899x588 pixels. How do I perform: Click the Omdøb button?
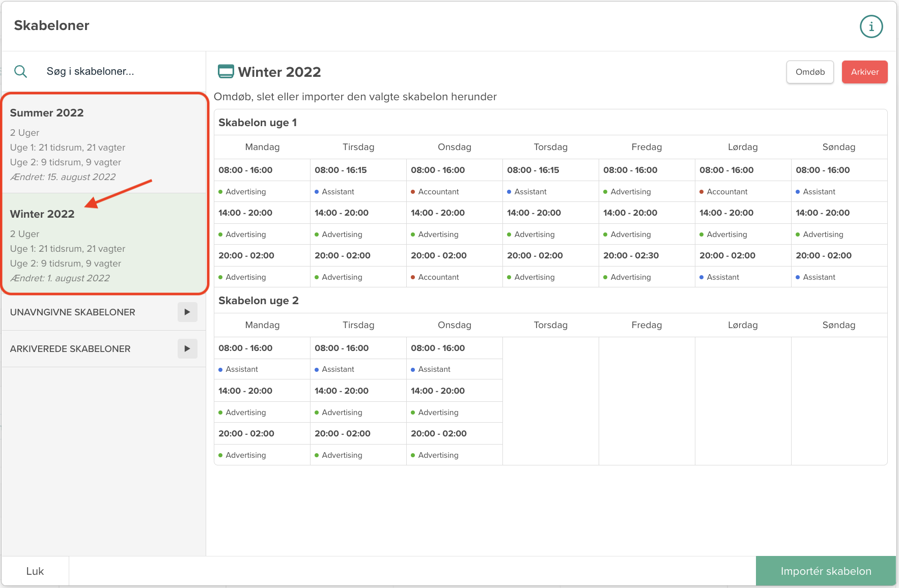(x=809, y=72)
